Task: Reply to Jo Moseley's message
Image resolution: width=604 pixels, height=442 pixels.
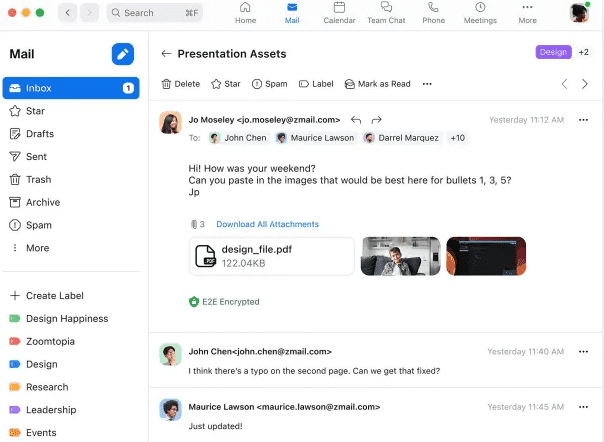Action: [x=356, y=120]
